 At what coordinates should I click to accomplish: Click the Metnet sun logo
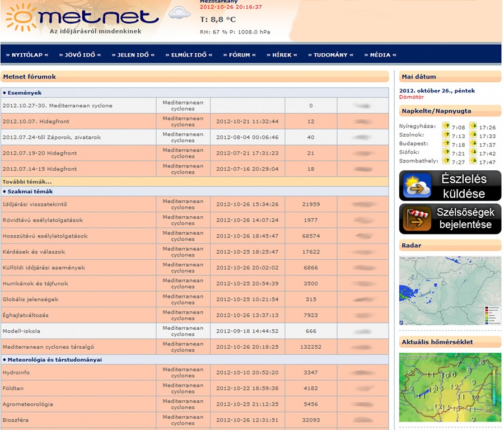click(x=21, y=17)
